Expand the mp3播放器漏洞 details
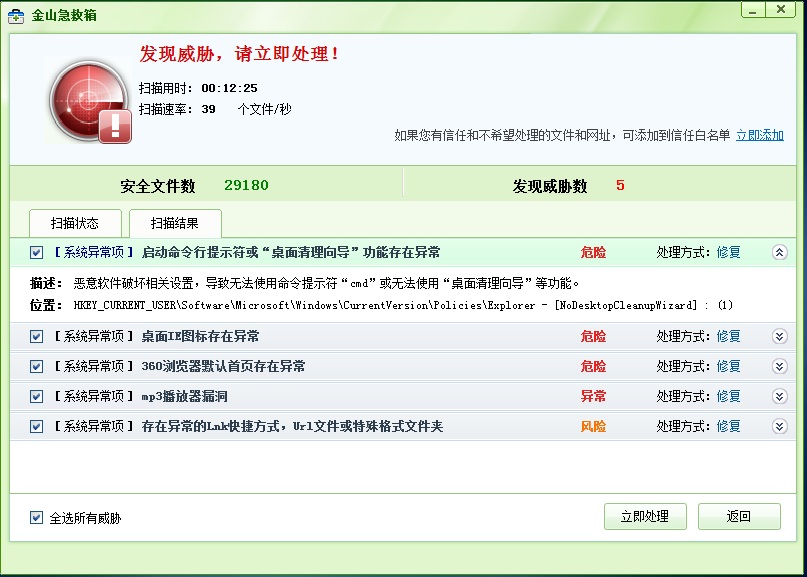 coord(780,396)
